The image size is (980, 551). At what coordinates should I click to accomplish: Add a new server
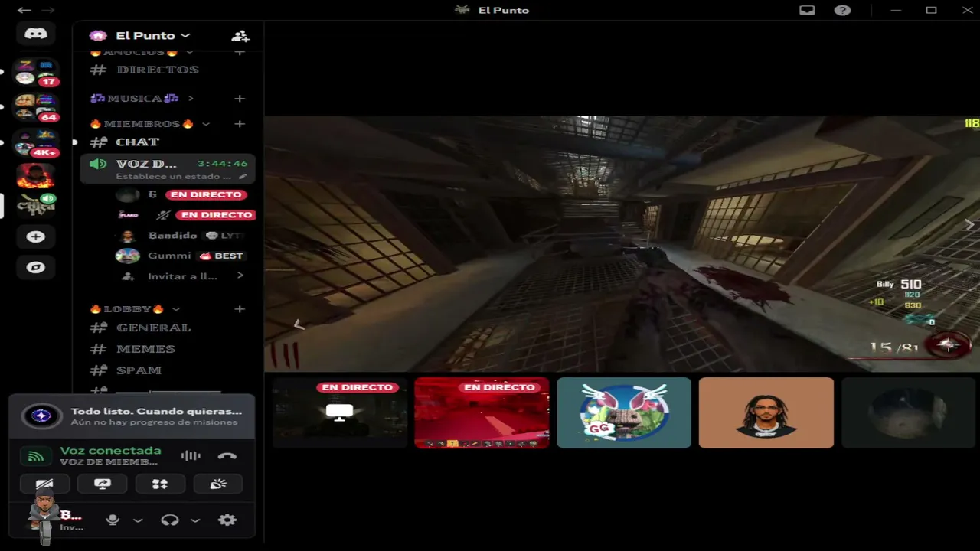point(35,236)
